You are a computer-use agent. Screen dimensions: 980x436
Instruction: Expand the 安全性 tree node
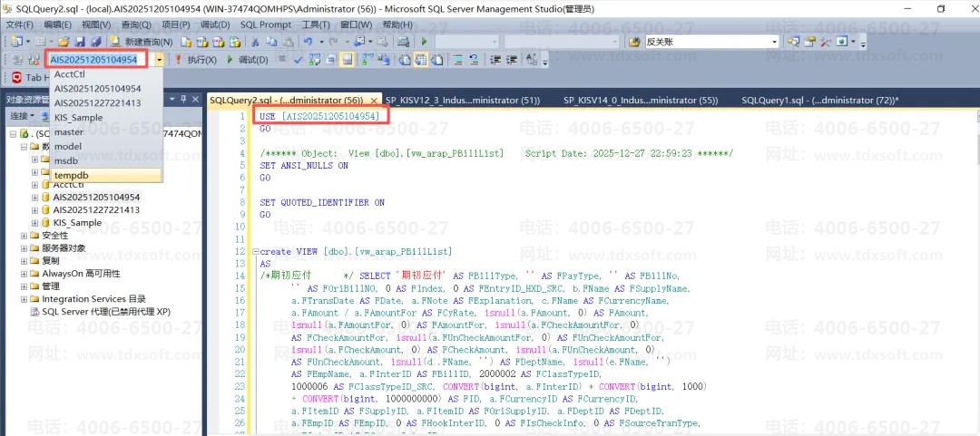click(24, 236)
